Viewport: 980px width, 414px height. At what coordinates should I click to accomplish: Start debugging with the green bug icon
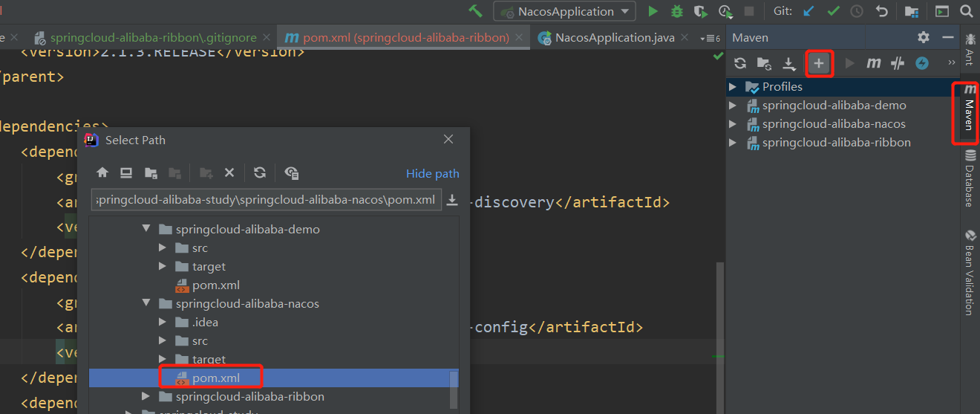pyautogui.click(x=676, y=11)
